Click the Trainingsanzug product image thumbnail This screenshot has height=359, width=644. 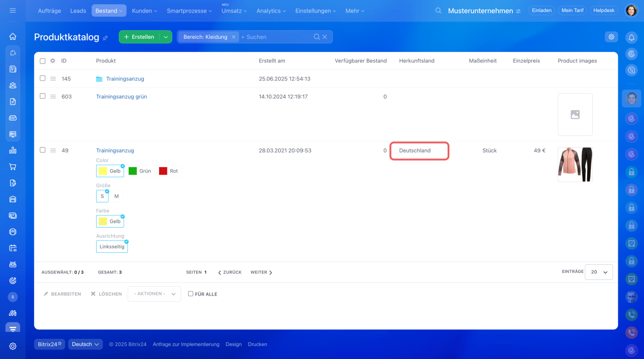click(575, 165)
